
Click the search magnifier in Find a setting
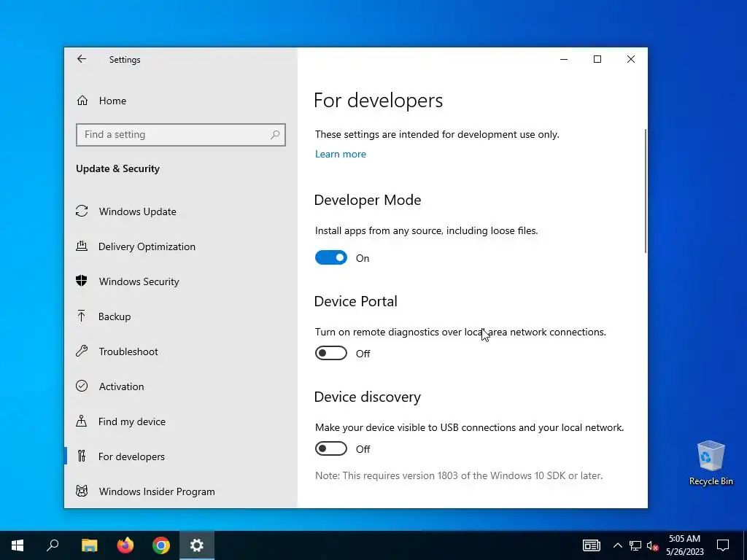tap(275, 135)
